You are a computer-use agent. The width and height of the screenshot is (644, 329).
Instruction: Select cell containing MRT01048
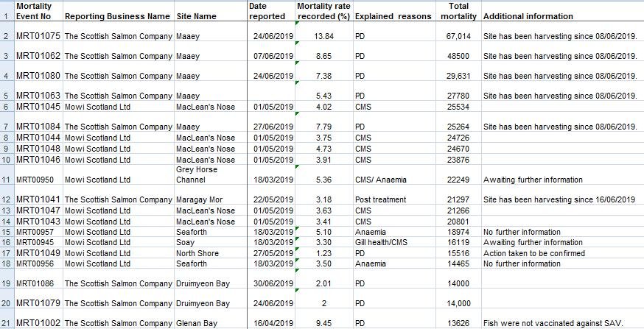[x=38, y=149]
